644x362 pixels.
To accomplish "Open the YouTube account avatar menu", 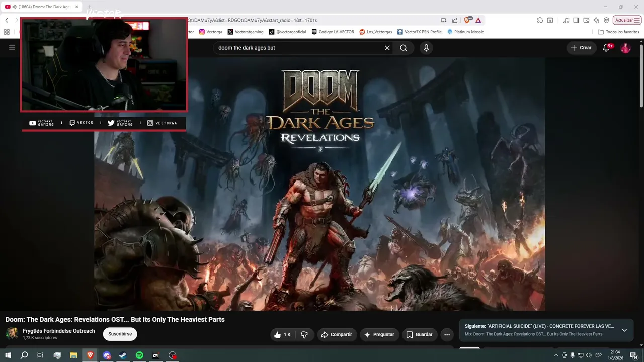I will tap(625, 48).
